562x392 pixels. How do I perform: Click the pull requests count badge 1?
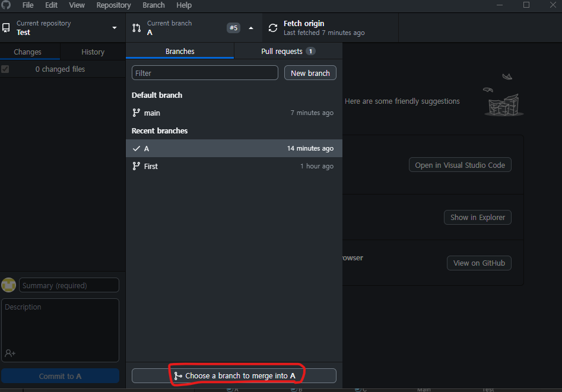coord(310,51)
